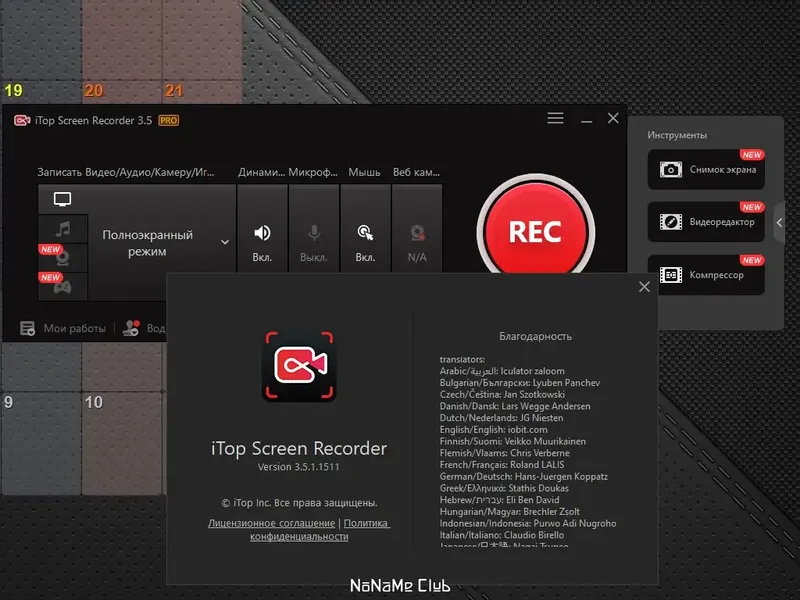800x600 pixels.
Task: Click the Видеоредактор film-pencil icon
Action: [670, 222]
